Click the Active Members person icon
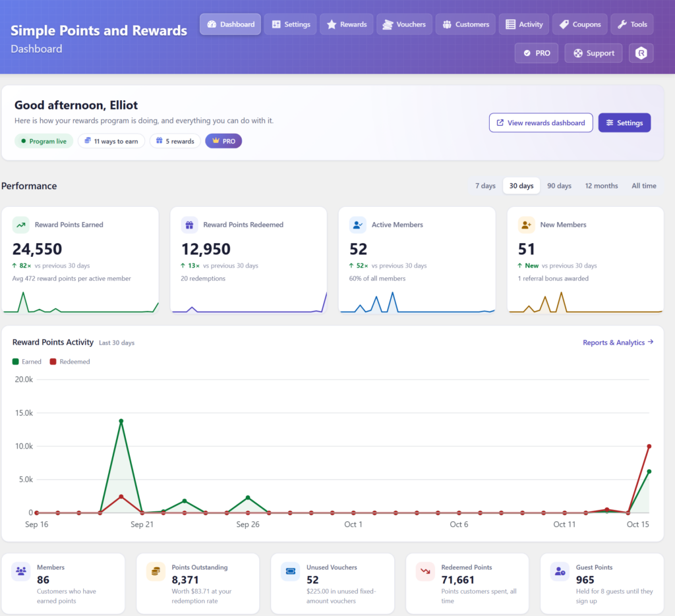Screen dimensions: 675x616 tap(358, 225)
